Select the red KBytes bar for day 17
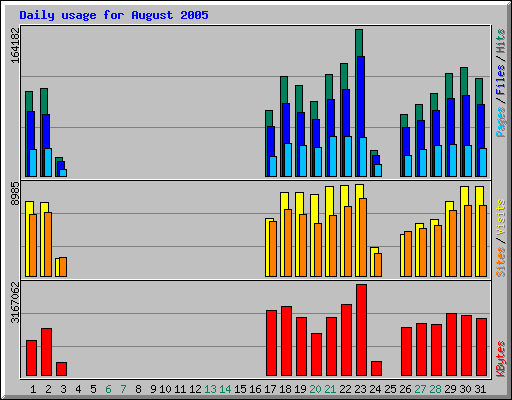Viewport: 512px width, 400px height. 271,343
